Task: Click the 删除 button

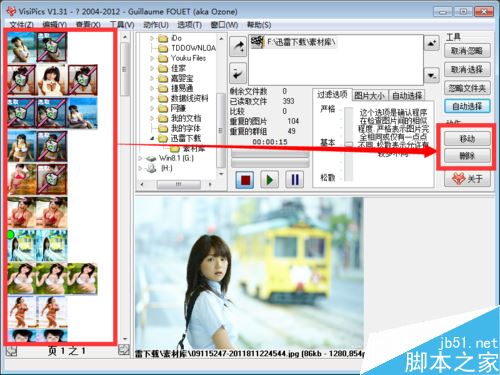Action: click(x=467, y=156)
